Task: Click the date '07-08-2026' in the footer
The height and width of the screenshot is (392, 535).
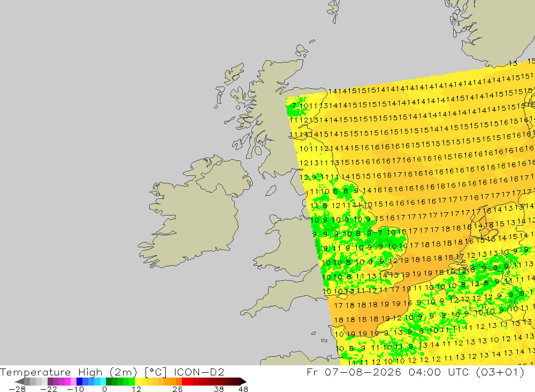Action: tap(363, 372)
